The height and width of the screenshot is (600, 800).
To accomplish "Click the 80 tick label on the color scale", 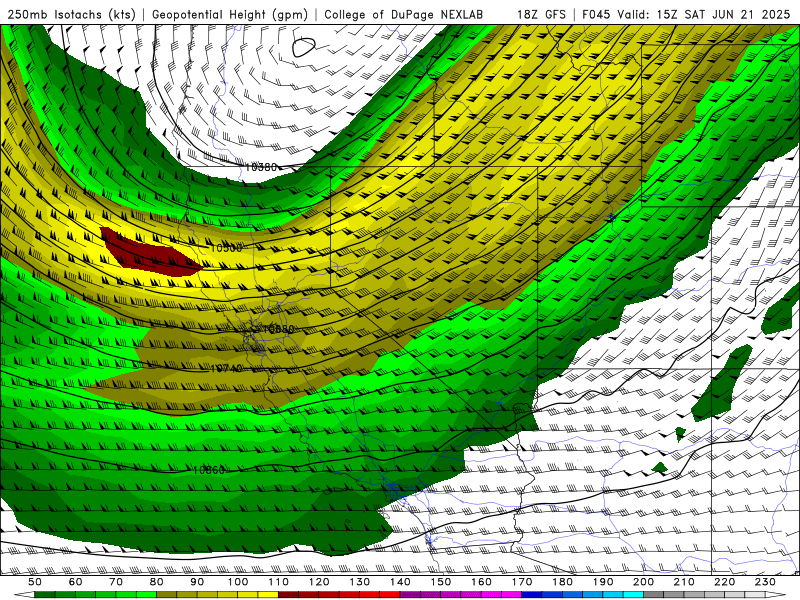I will click(x=157, y=582).
